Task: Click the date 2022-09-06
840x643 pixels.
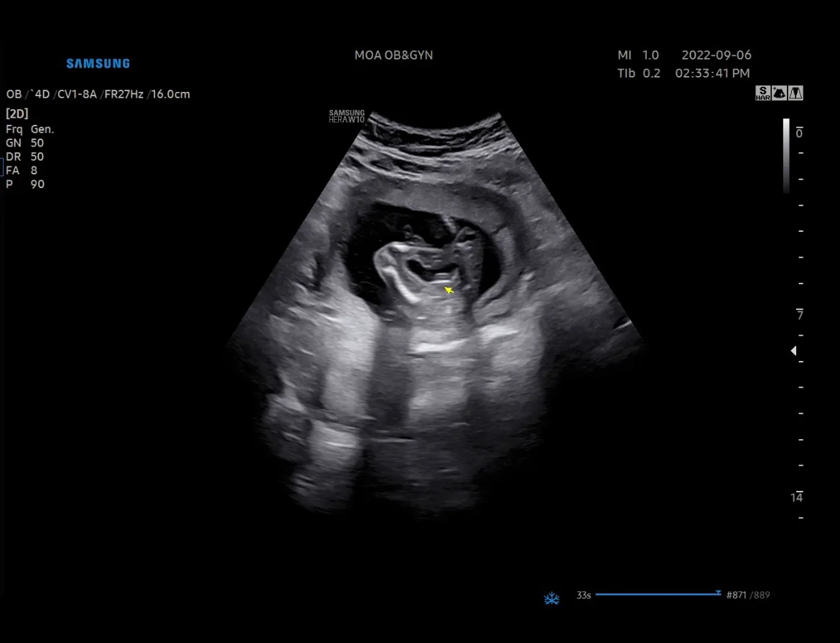Action: (717, 55)
